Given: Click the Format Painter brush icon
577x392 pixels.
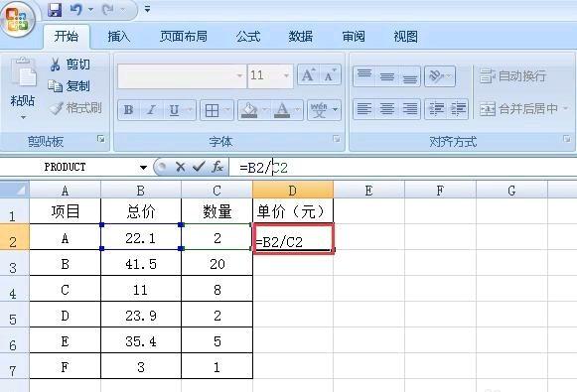Looking at the screenshot, I should (x=56, y=108).
